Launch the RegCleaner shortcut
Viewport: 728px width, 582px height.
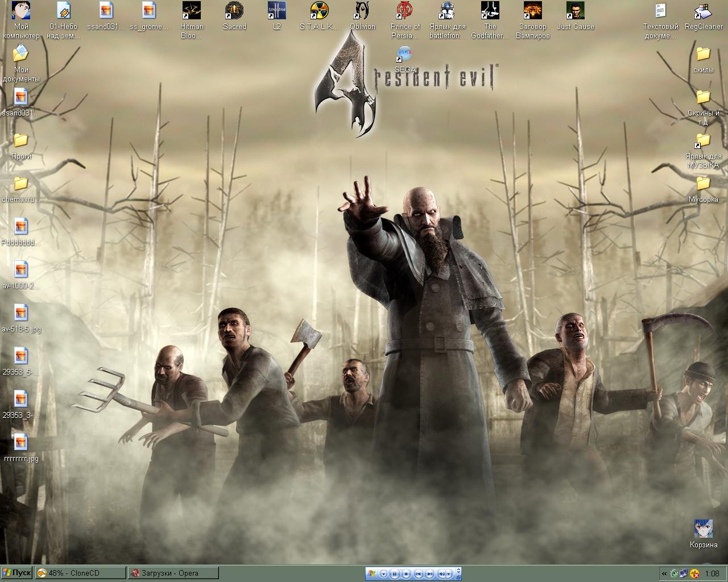click(704, 16)
